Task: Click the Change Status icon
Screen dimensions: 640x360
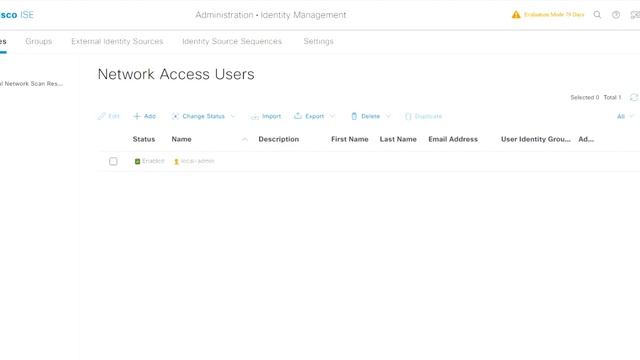Action: point(175,116)
